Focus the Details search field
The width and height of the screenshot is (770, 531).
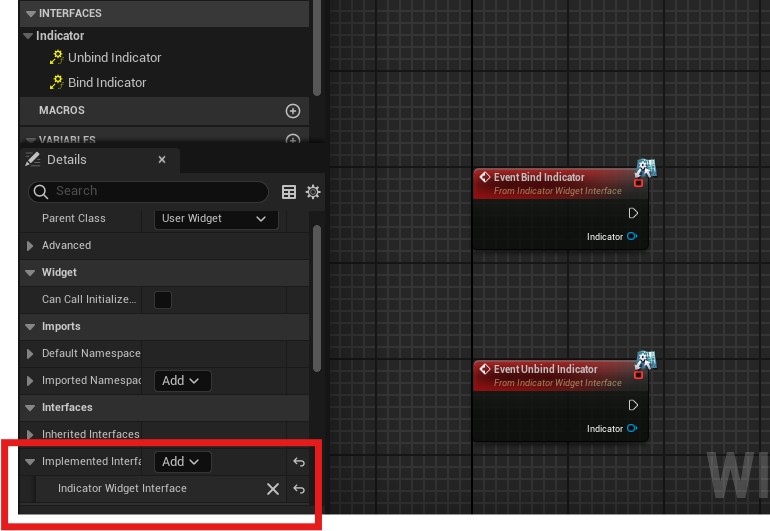coord(148,191)
